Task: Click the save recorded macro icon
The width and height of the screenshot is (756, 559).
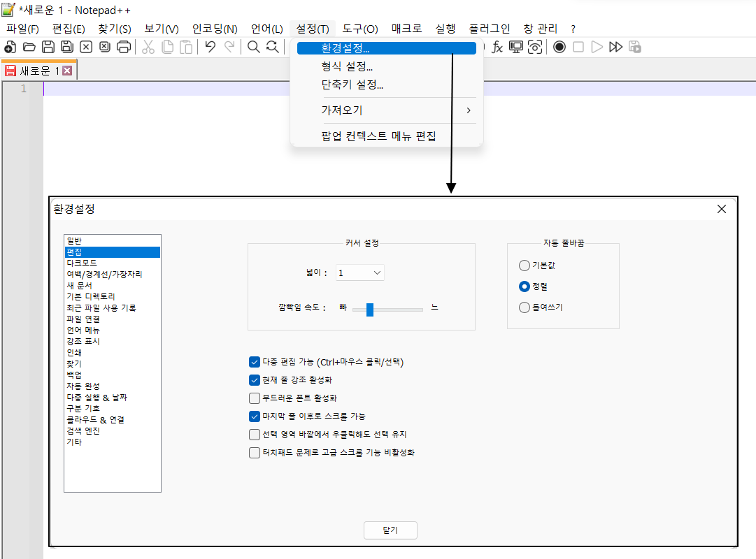Action: pos(635,47)
